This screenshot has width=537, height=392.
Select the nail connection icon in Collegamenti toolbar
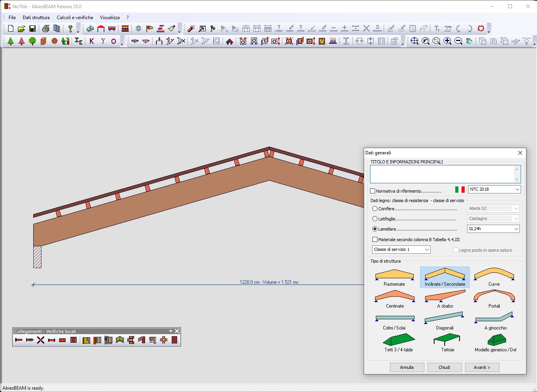19,340
